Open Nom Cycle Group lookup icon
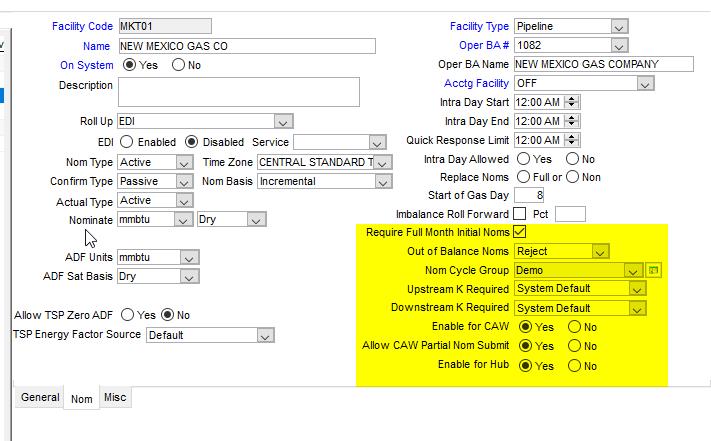711x441 pixels. click(x=653, y=270)
